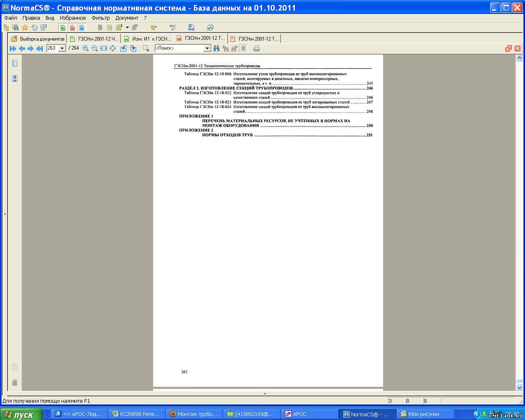
Task: Open АРОС-Лид... taskbar window
Action: pos(80,414)
